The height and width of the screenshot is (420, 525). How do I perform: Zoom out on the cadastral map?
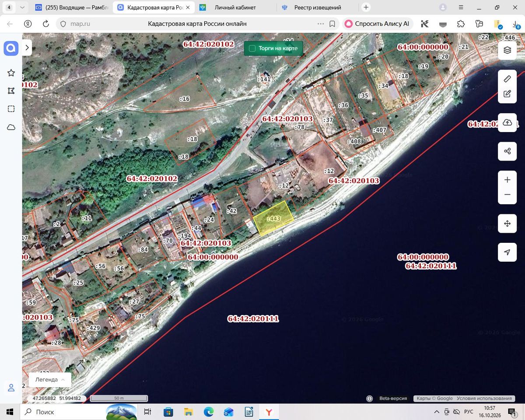[x=507, y=195]
